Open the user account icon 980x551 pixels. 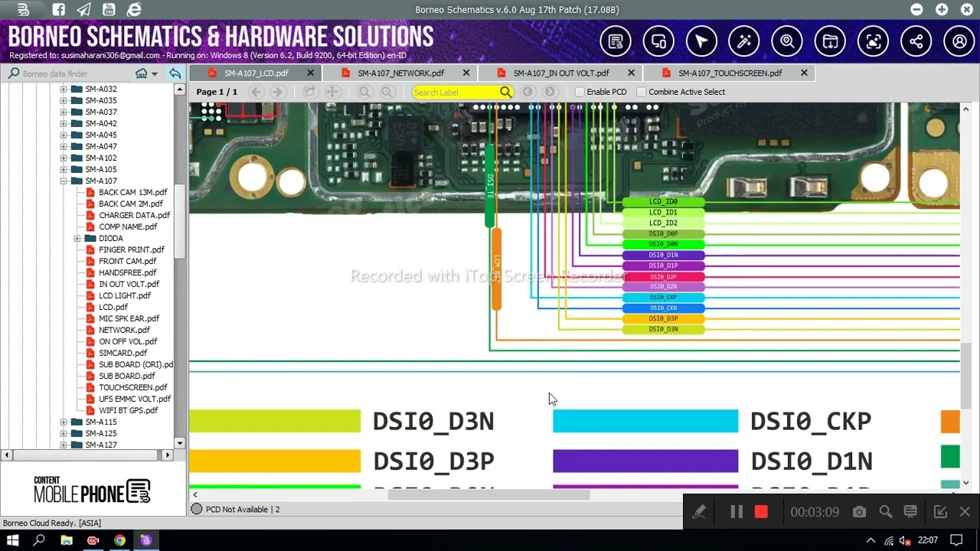click(x=959, y=41)
